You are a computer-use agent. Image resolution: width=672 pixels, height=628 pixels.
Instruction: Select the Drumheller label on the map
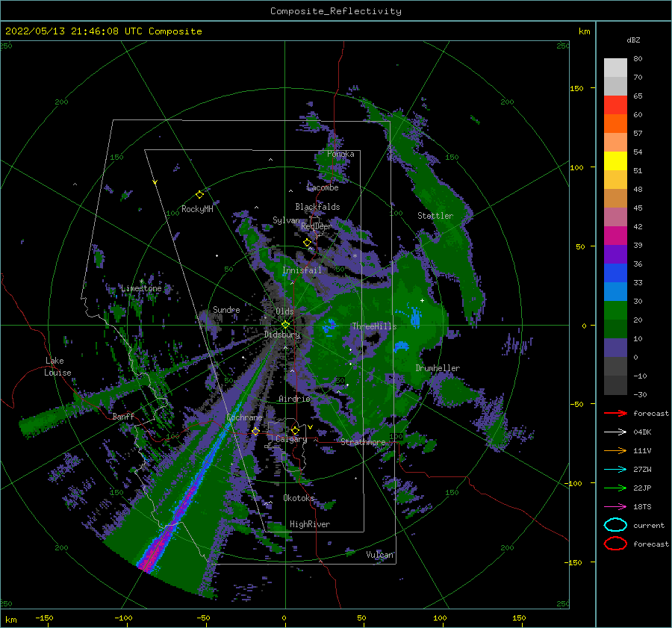[x=438, y=368]
